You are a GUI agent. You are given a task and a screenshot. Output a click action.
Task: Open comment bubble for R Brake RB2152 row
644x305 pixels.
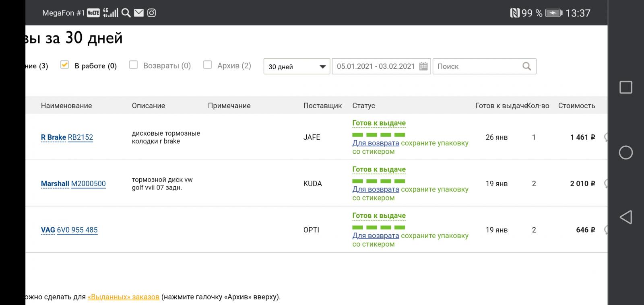pyautogui.click(x=606, y=138)
